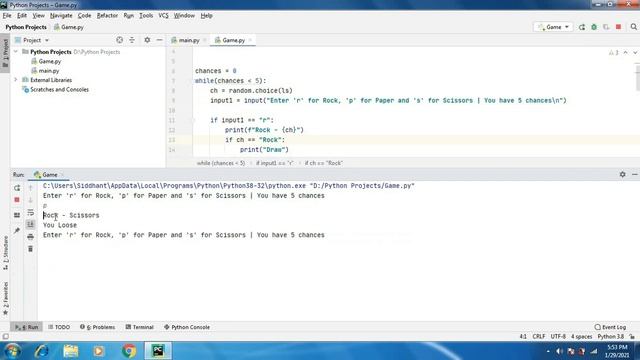Open the File menu
Image resolution: width=640 pixels, height=360 pixels.
click(7, 16)
